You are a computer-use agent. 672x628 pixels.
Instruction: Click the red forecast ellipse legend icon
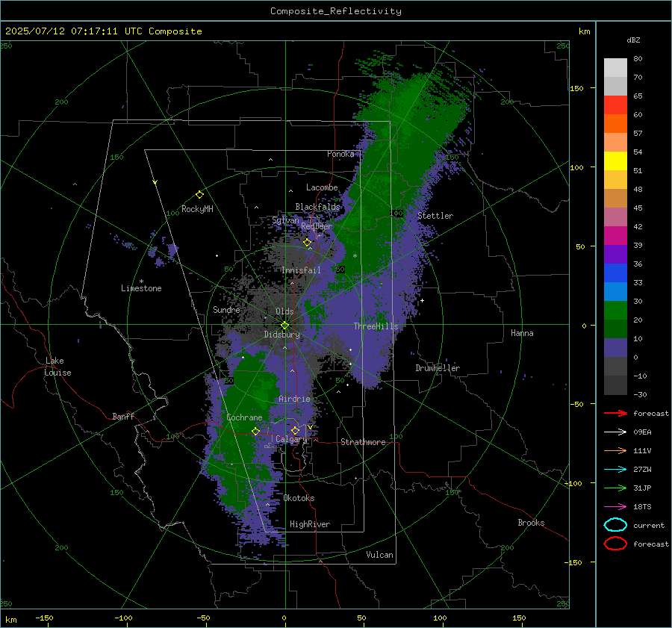[x=615, y=544]
